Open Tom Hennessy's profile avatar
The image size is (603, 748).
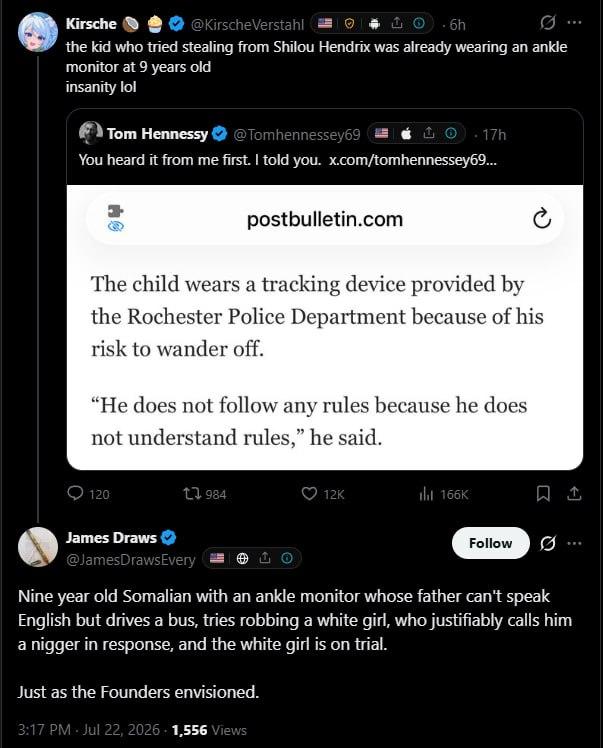[91, 133]
